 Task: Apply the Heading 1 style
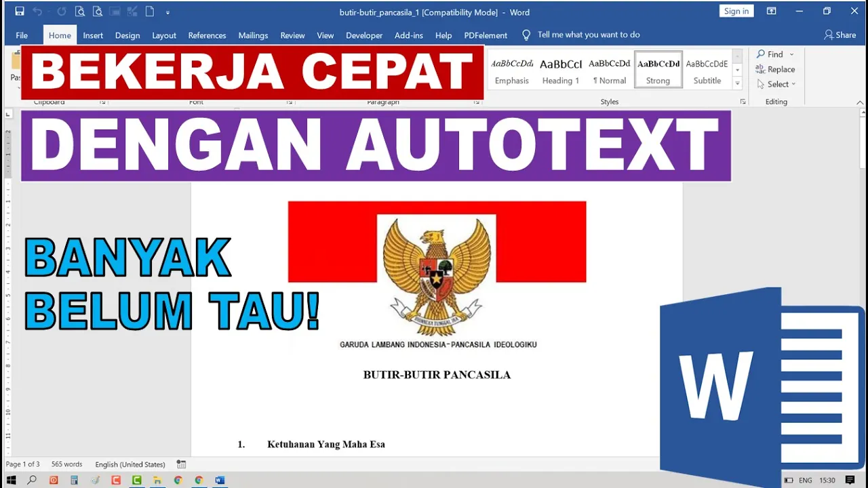[x=561, y=70]
